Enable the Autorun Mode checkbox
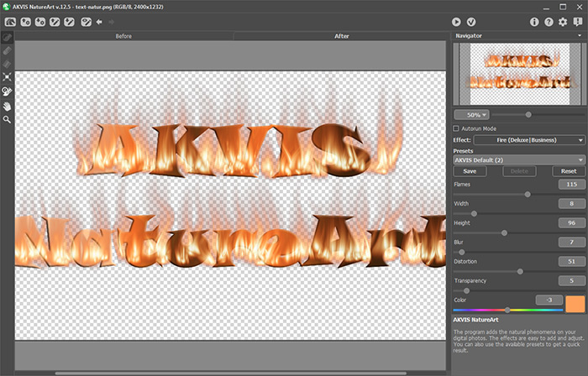Image resolution: width=588 pixels, height=376 pixels. coord(456,128)
